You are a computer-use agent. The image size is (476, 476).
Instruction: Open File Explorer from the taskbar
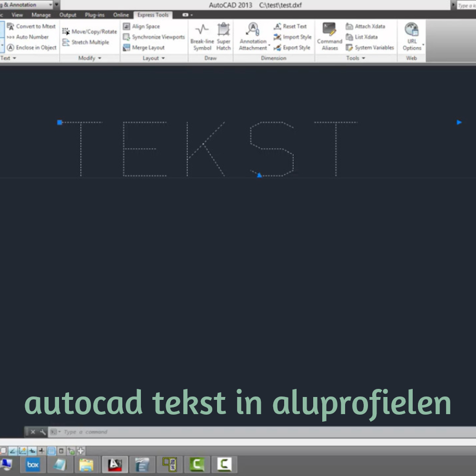(x=86, y=464)
